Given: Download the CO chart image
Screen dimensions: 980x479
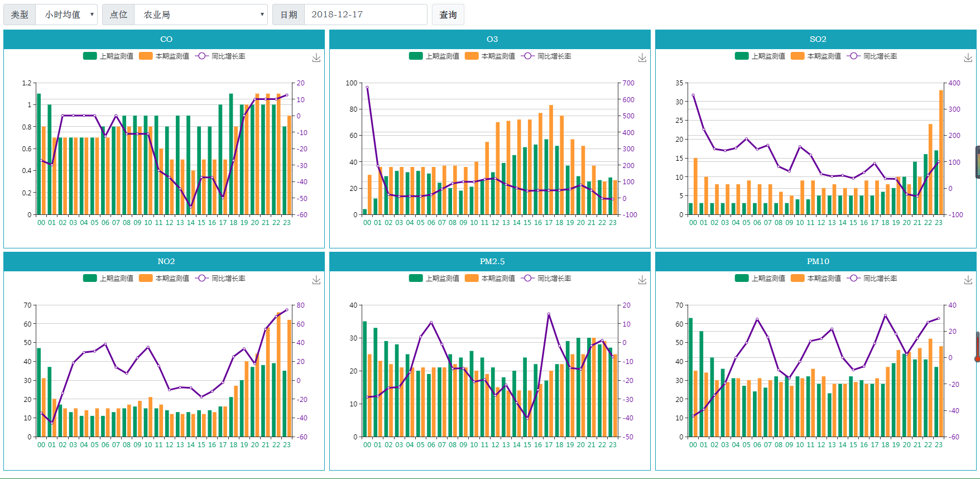Looking at the screenshot, I should point(316,58).
